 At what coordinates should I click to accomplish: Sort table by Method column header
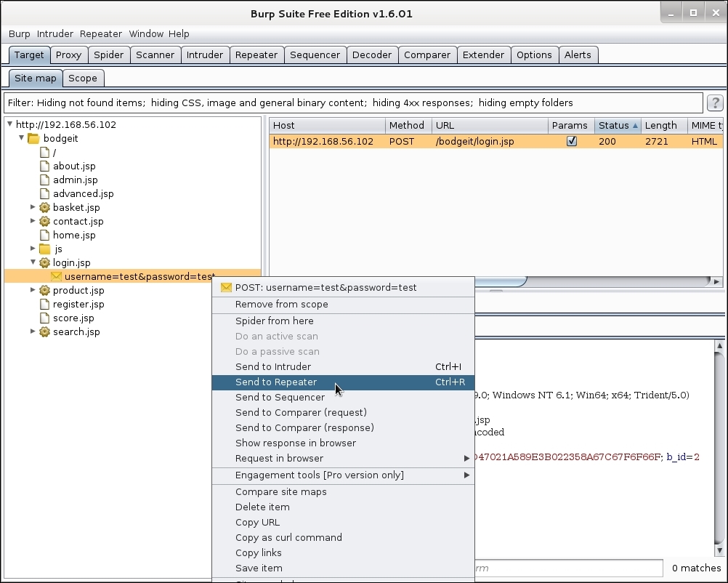408,126
